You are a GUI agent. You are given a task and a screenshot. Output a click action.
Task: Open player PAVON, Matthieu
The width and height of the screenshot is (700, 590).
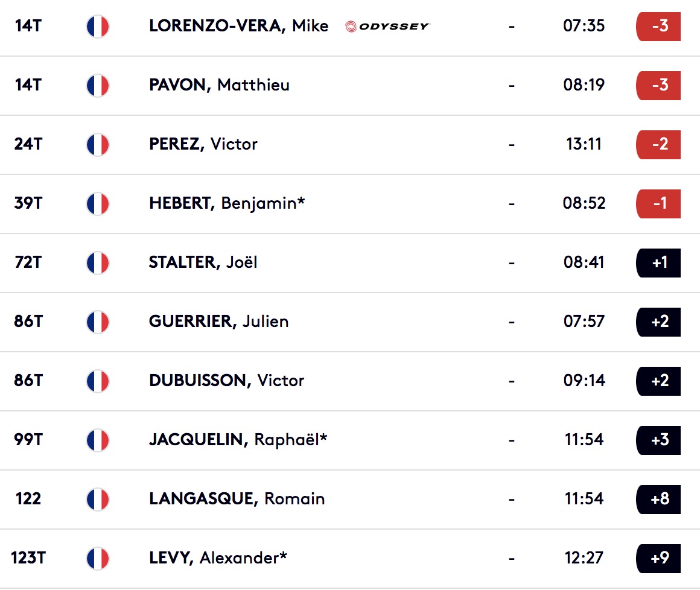pos(219,85)
